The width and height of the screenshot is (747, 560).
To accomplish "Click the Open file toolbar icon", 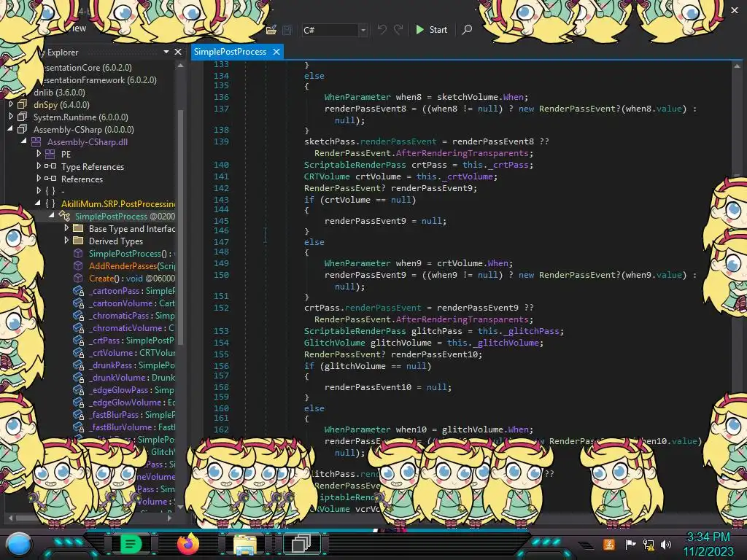I will (x=271, y=30).
